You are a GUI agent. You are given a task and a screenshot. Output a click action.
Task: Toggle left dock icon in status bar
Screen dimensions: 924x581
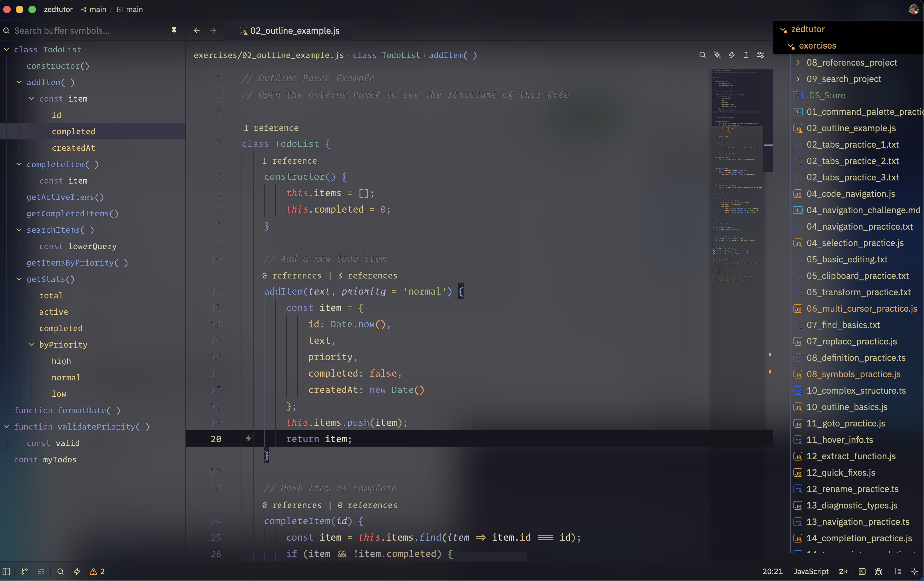7,572
